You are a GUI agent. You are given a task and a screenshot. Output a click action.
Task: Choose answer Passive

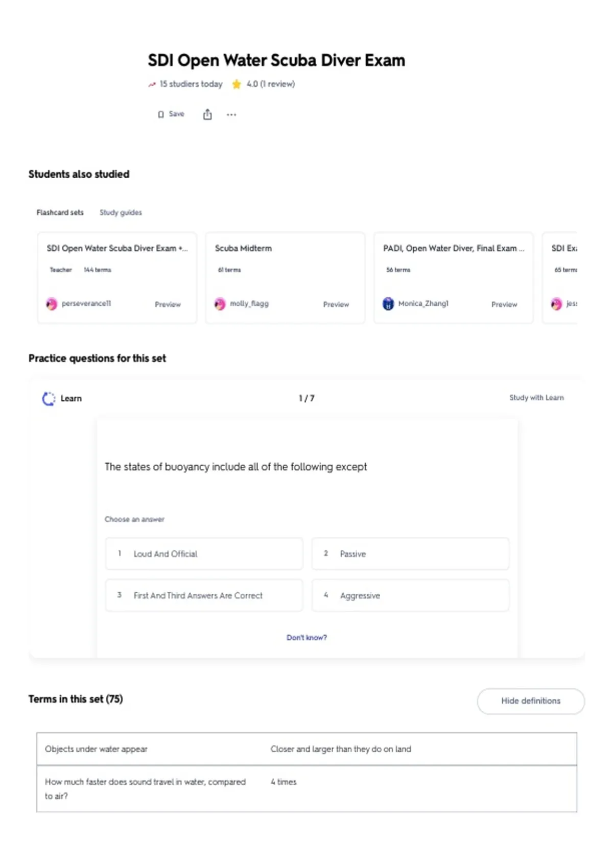point(410,553)
